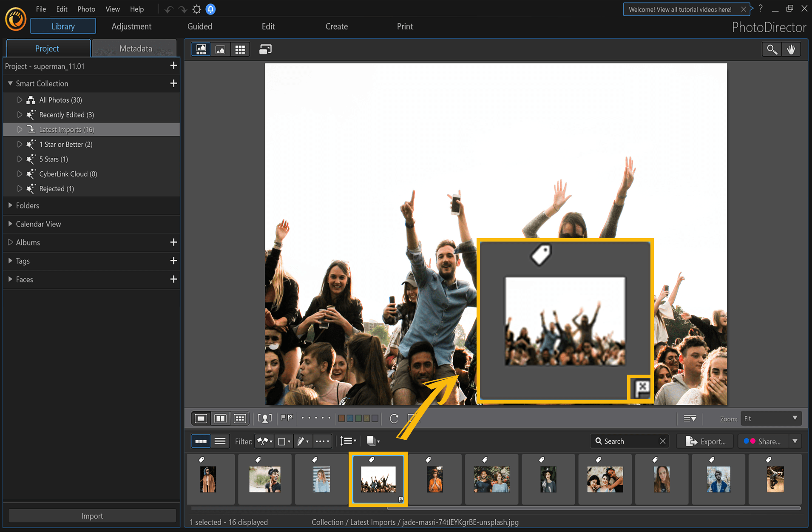
Task: Switch to compare two photos view
Action: point(220,418)
